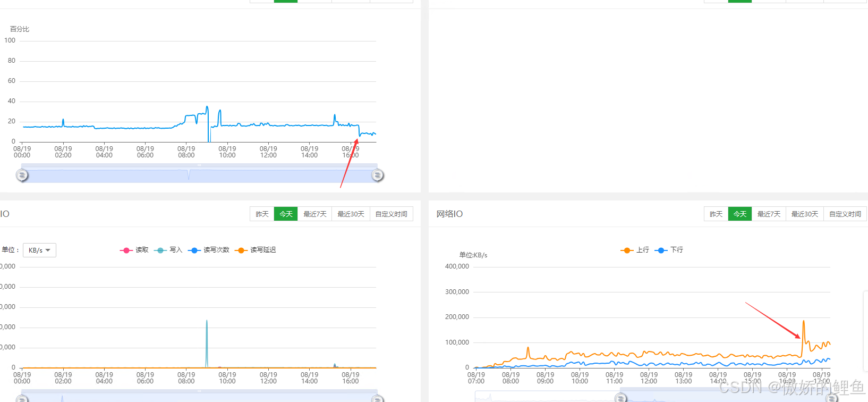Click right zoom handle under network IO chart
The width and height of the screenshot is (868, 402).
click(x=831, y=398)
